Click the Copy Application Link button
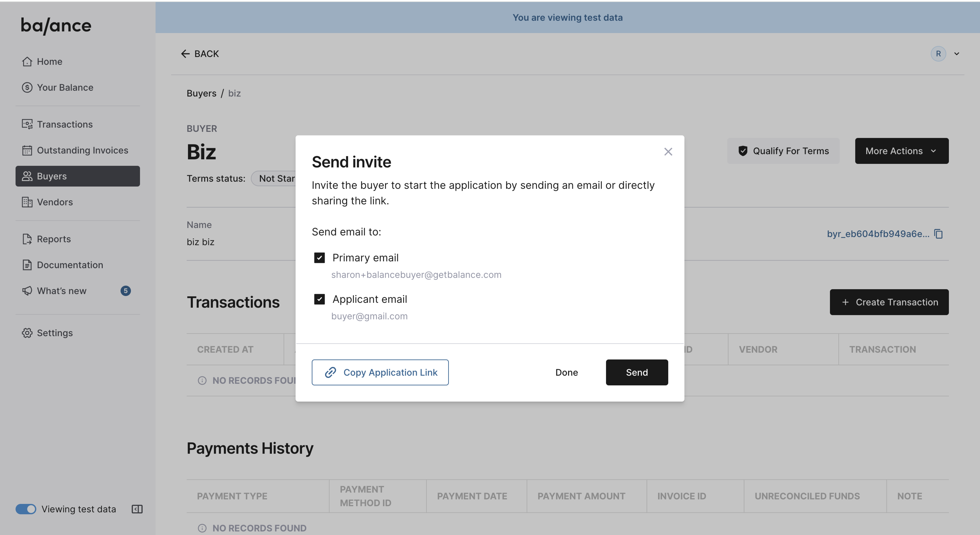 380,372
